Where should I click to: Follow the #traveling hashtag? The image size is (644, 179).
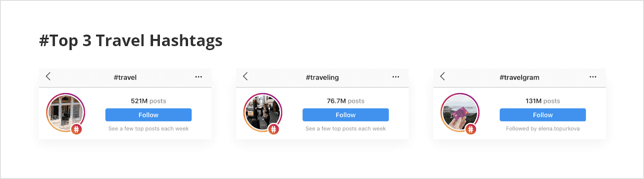click(346, 115)
